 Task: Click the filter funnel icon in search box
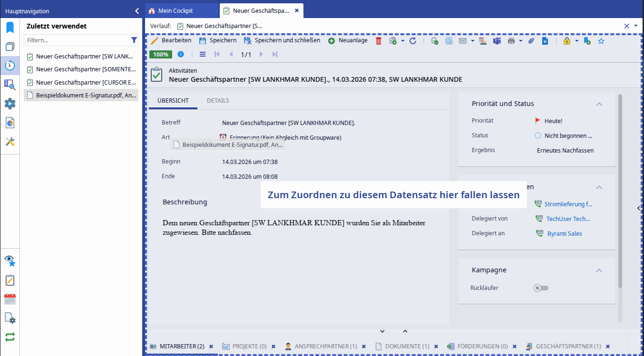134,40
